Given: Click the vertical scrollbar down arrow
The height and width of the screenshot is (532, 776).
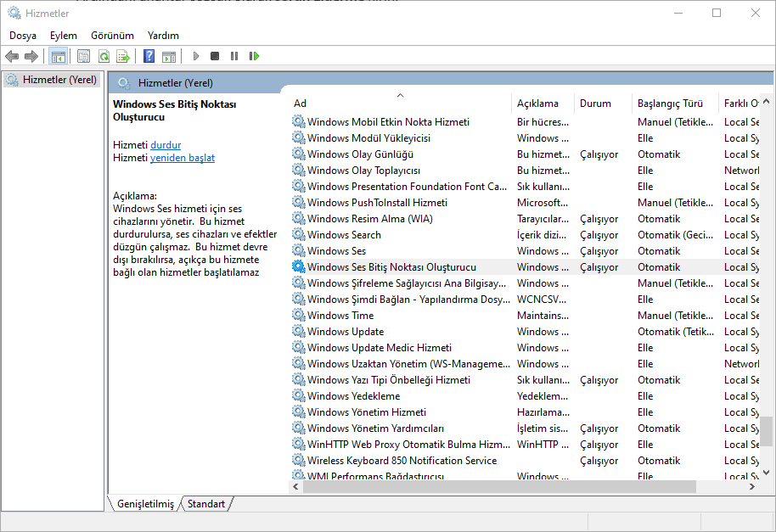Looking at the screenshot, I should click(x=767, y=472).
